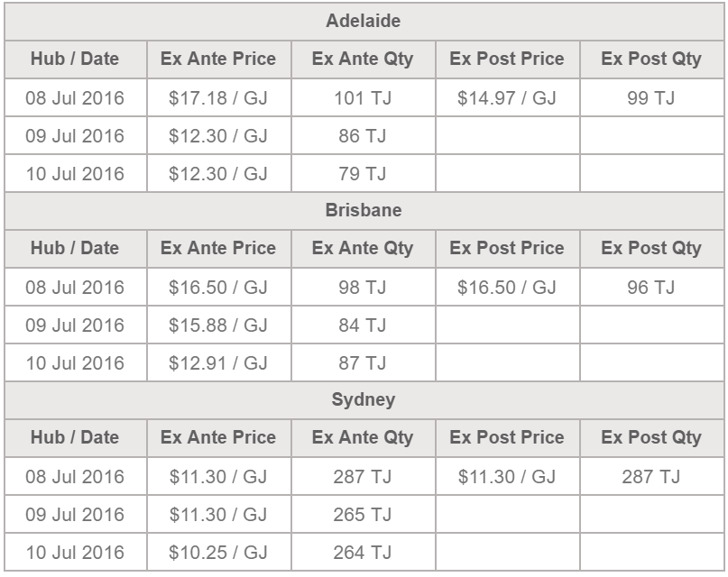This screenshot has width=728, height=577.
Task: Select Adelaide Ex Ante Price column header
Action: [x=218, y=59]
